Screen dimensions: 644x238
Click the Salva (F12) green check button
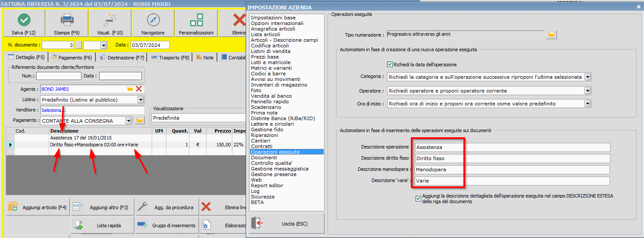tap(24, 23)
